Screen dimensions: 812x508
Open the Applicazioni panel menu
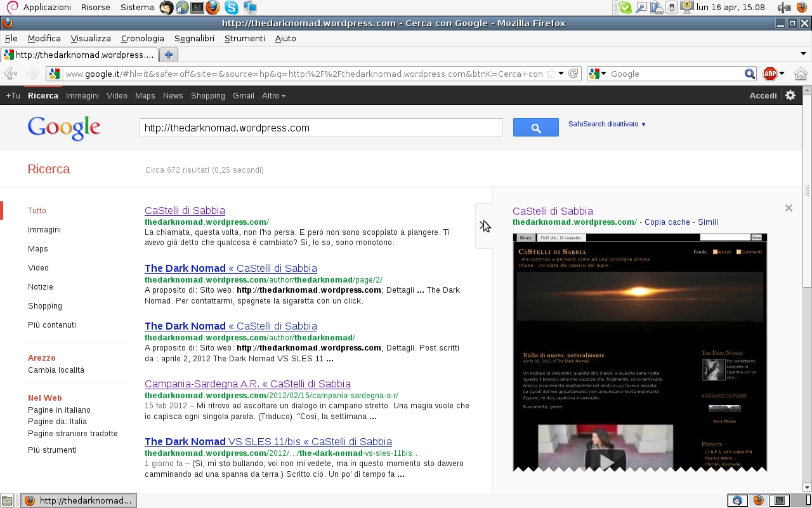47,8
